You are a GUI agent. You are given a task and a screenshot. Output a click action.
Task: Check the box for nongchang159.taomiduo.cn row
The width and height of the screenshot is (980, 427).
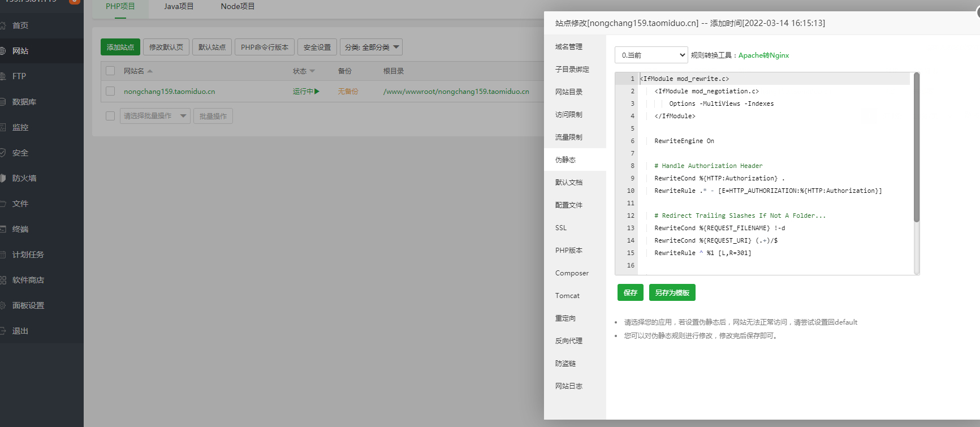tap(110, 91)
